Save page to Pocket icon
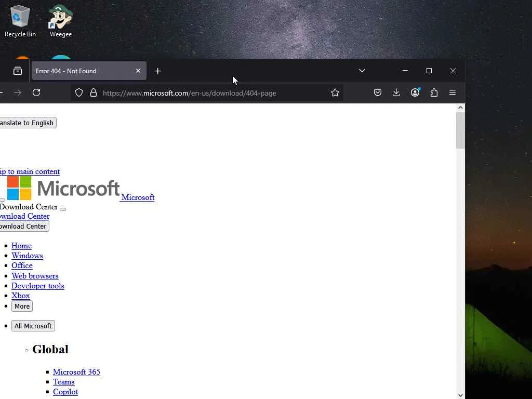532x399 pixels. coord(378,92)
